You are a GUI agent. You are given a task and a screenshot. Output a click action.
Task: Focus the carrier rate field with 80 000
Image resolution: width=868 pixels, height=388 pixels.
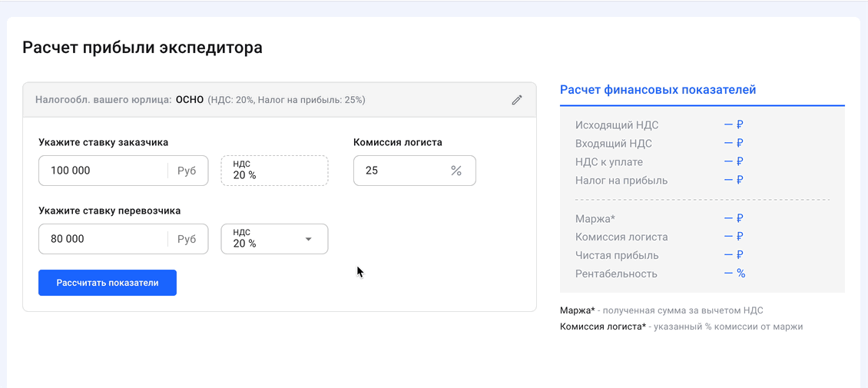102,239
